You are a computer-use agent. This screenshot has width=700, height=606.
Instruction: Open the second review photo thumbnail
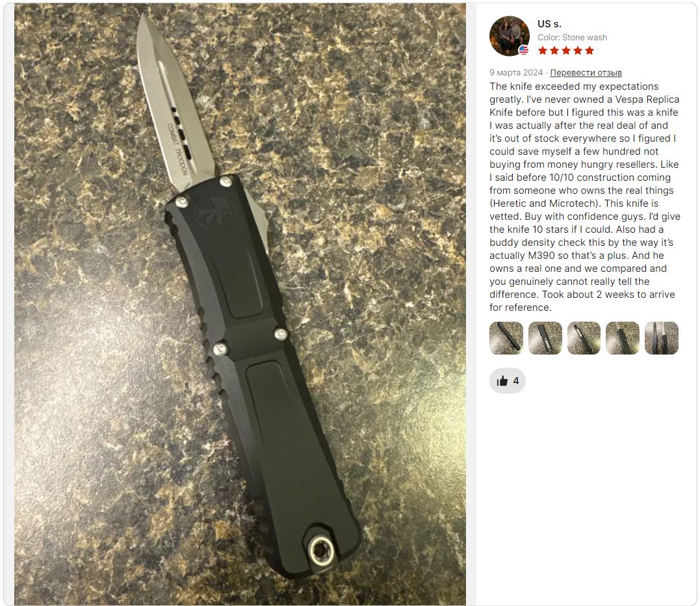click(545, 338)
